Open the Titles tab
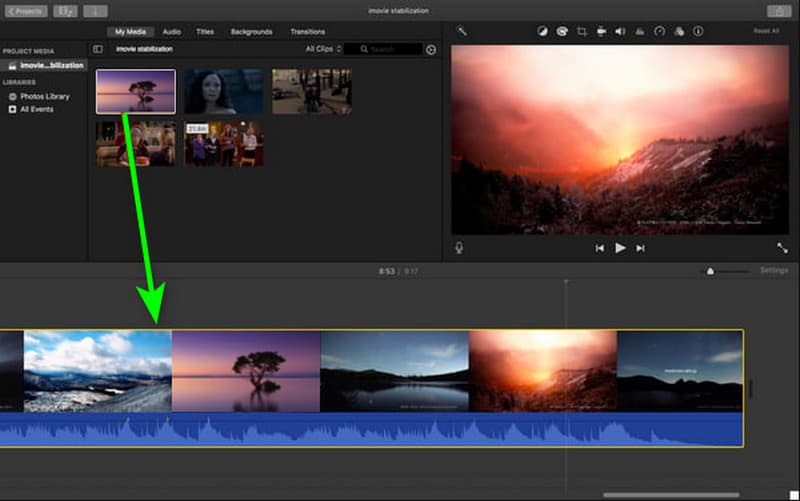The width and height of the screenshot is (800, 501). (x=205, y=32)
